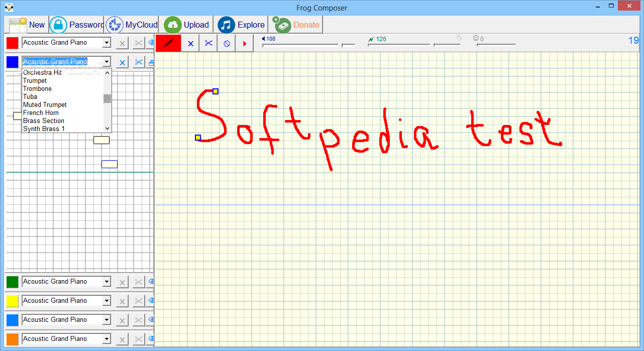Click the scissors icon on blue track
This screenshot has height=351, width=644.
(139, 62)
